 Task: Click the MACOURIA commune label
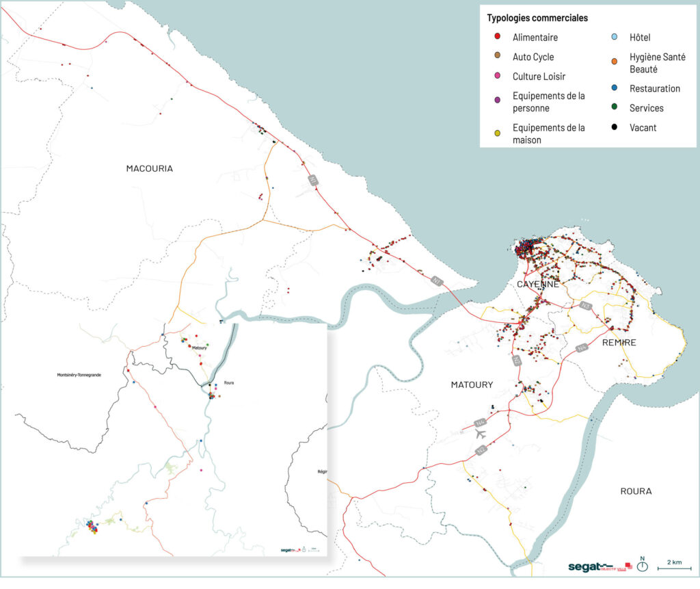[150, 168]
